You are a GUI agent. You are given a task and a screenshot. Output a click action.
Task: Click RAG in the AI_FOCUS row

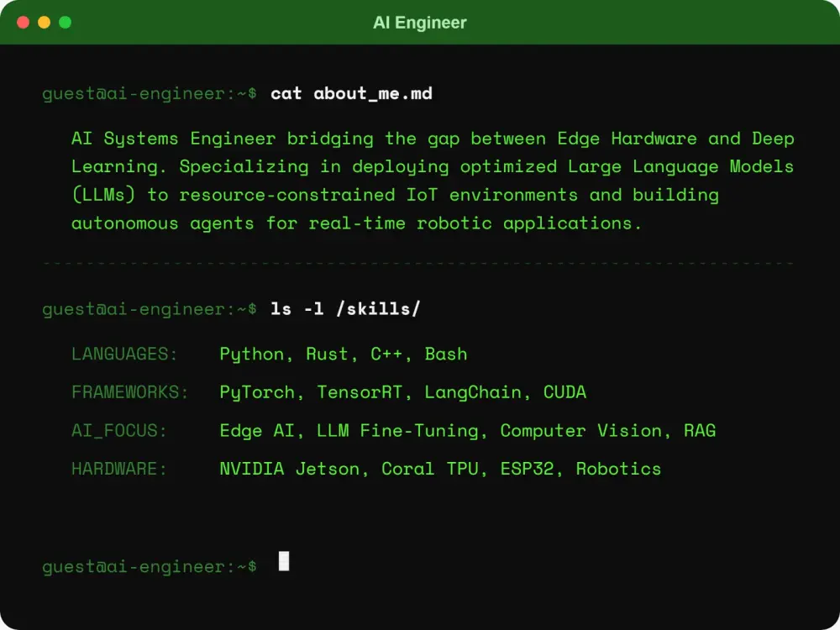coord(700,431)
